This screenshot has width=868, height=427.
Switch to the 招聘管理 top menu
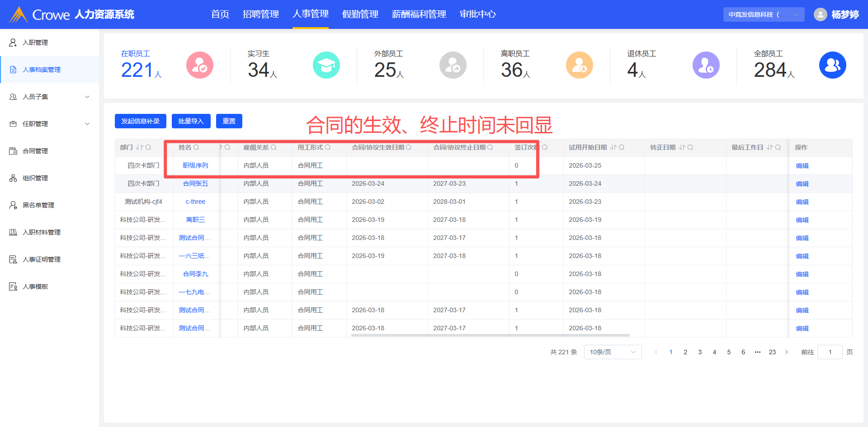tap(260, 14)
